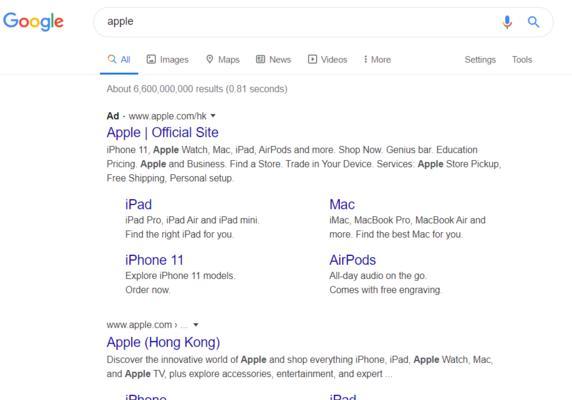Click the Google logo
Image resolution: width=572 pixels, height=400 pixels.
tap(33, 22)
